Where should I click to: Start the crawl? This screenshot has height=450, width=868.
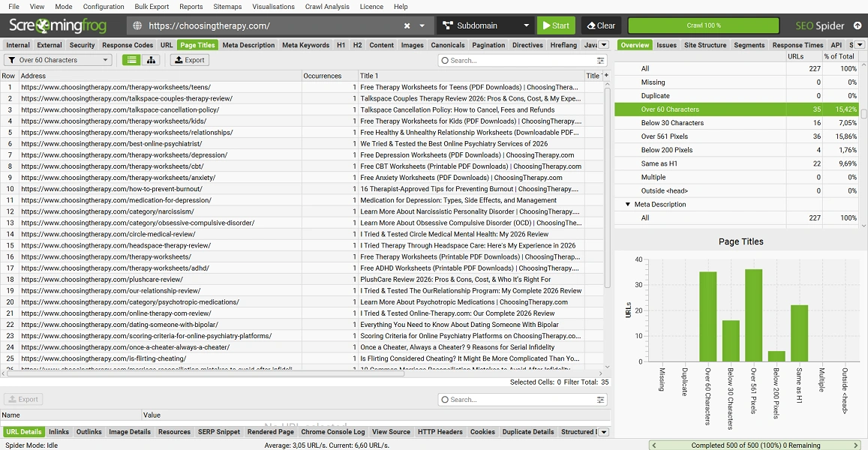556,25
